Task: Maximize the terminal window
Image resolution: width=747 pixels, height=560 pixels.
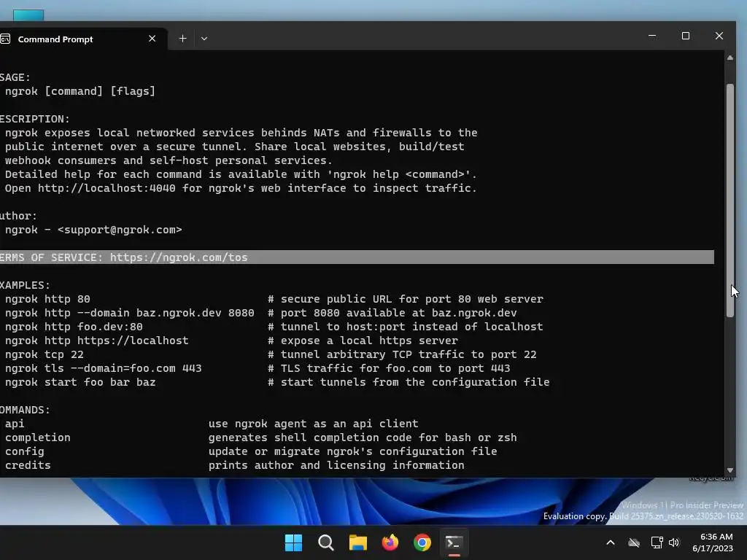Action: click(x=686, y=36)
